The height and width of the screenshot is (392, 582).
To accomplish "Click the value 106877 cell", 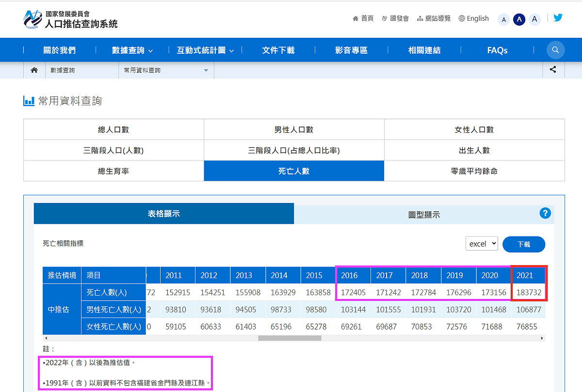I will pos(529,309).
